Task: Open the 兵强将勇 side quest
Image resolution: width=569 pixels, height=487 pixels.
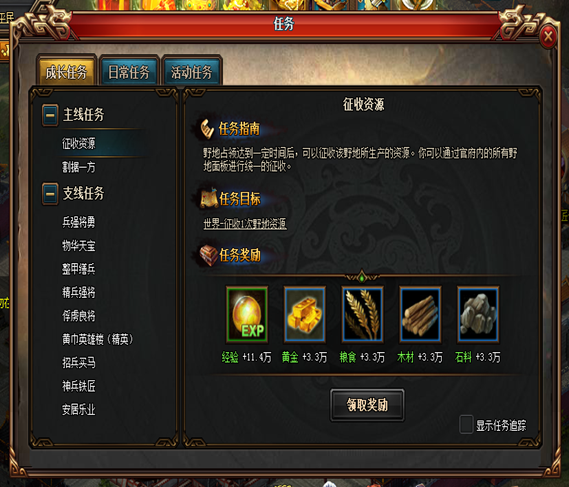Action: point(78,222)
